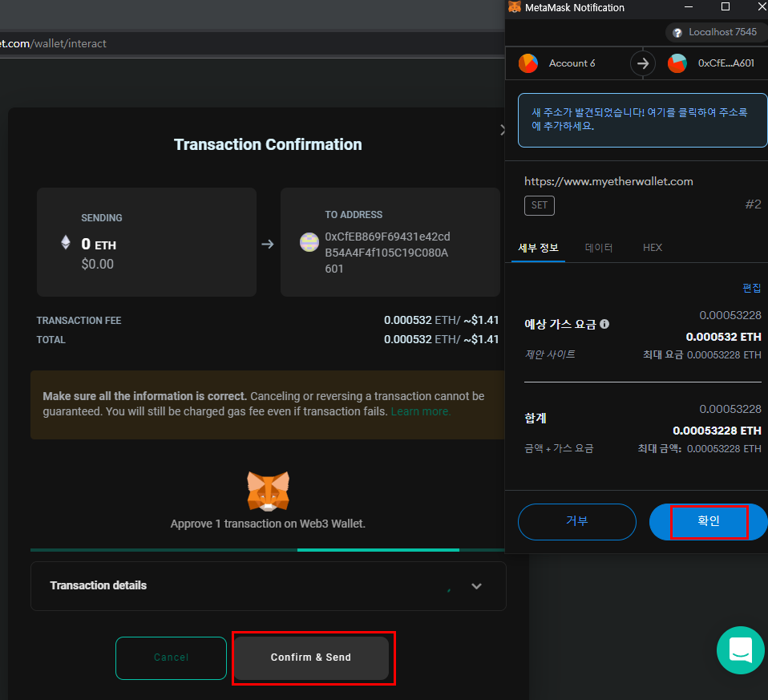
Task: Click the 0xCfE...A601 address label
Action: [726, 63]
